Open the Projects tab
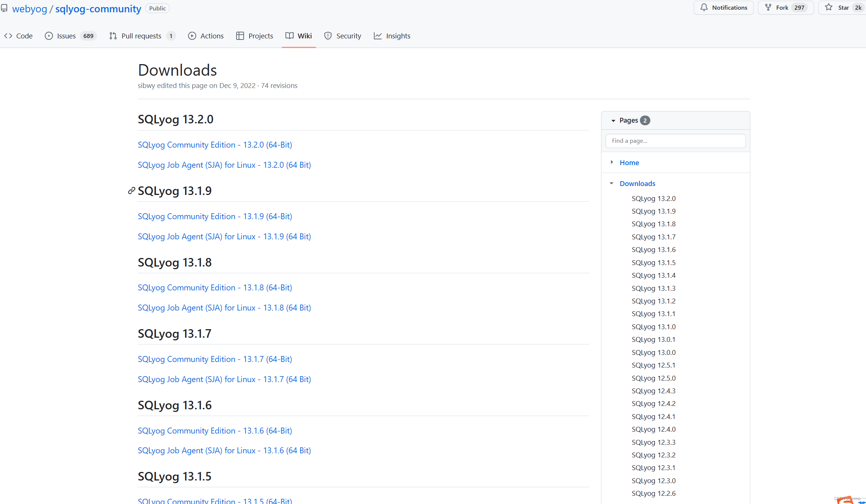The height and width of the screenshot is (504, 866). (260, 36)
